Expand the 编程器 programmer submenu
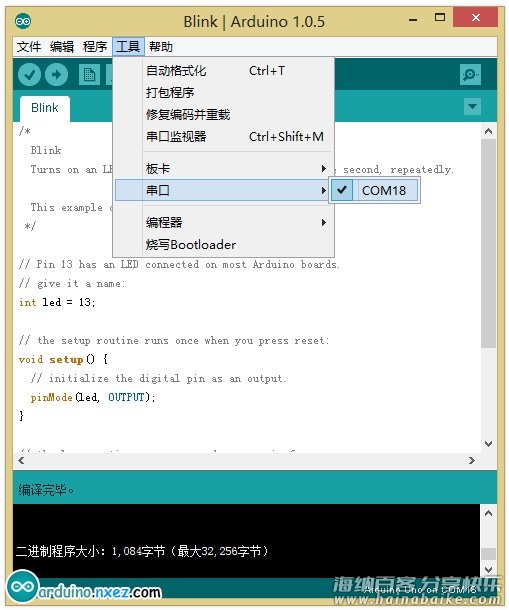This screenshot has height=610, width=509. [x=225, y=223]
